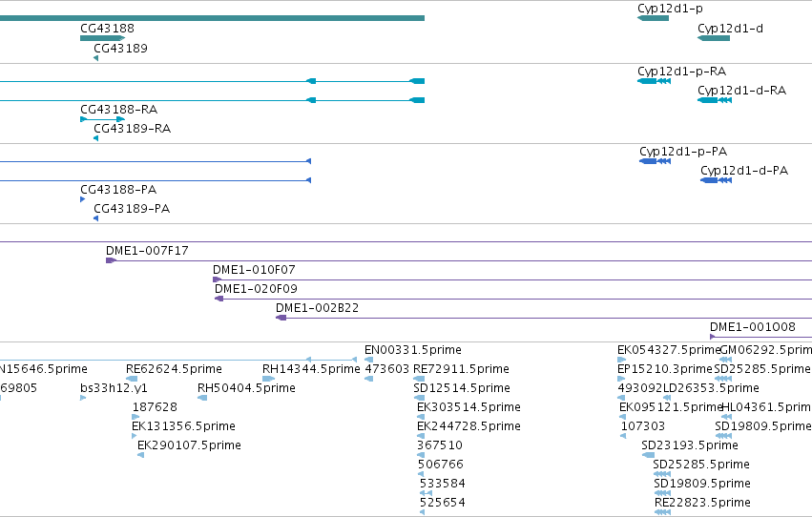Select the SD23193.5prime EST glyph
Screen dimensions: 812x517
coord(648,455)
